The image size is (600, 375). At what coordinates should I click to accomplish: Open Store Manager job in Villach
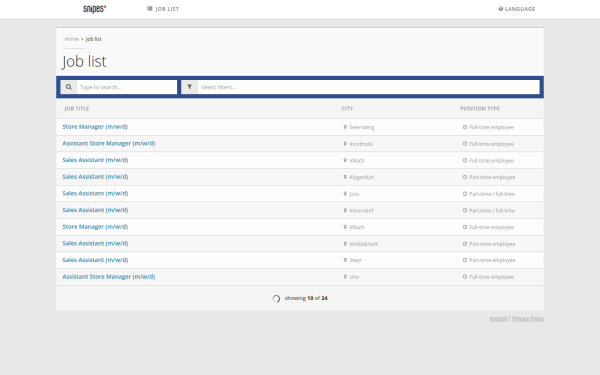(95, 227)
